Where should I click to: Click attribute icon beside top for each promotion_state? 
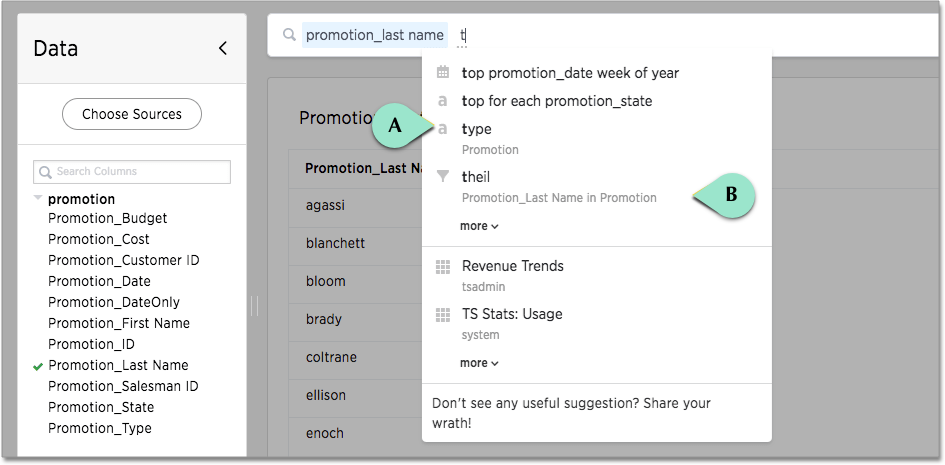(x=443, y=101)
